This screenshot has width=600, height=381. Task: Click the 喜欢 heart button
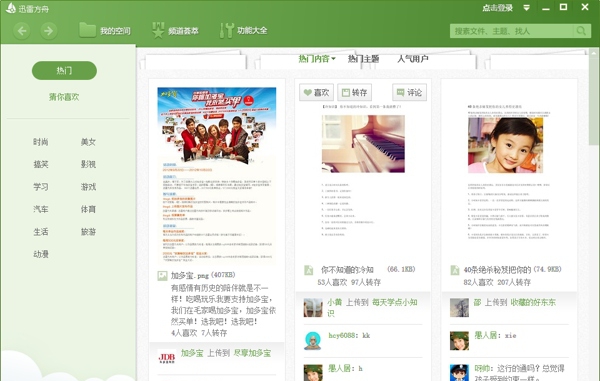(x=316, y=92)
